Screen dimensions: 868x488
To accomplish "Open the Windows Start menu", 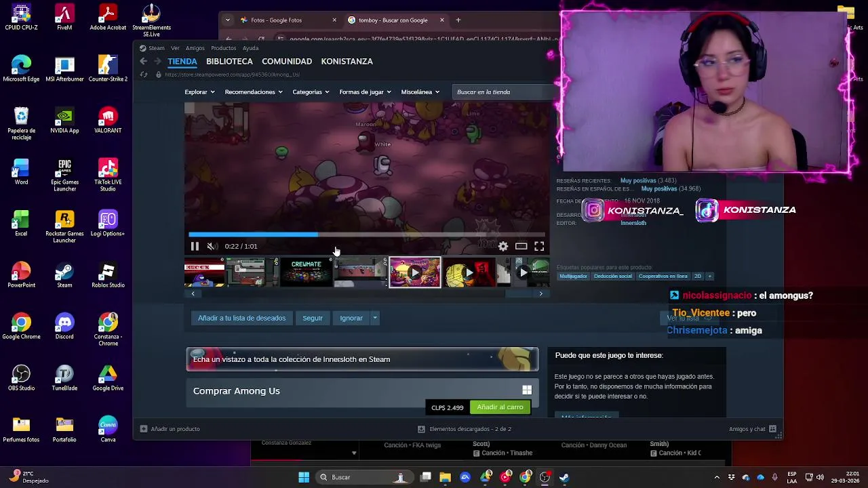I will [x=304, y=477].
